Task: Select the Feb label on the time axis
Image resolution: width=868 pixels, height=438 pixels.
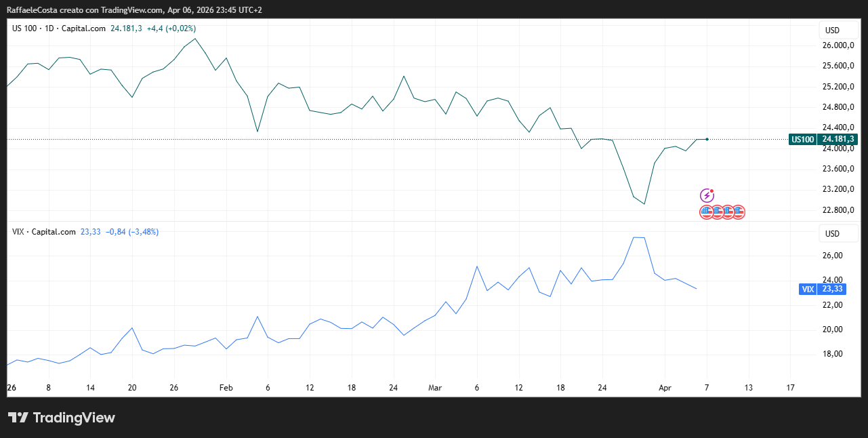Action: pyautogui.click(x=226, y=388)
